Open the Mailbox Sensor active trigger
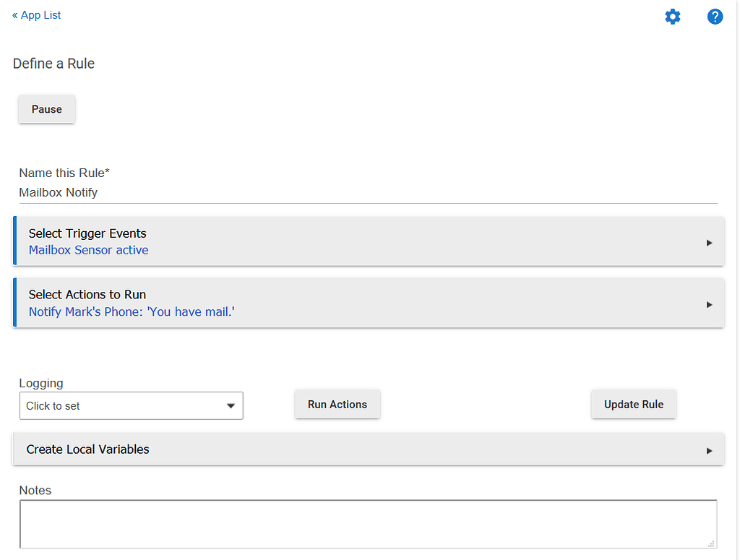Viewport: 740px width, 560px height. [x=88, y=249]
